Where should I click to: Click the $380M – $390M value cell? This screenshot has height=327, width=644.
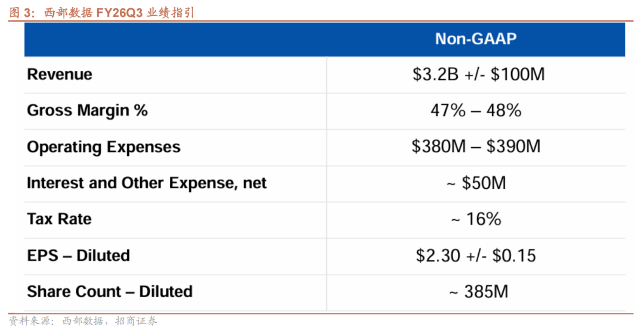click(x=476, y=147)
